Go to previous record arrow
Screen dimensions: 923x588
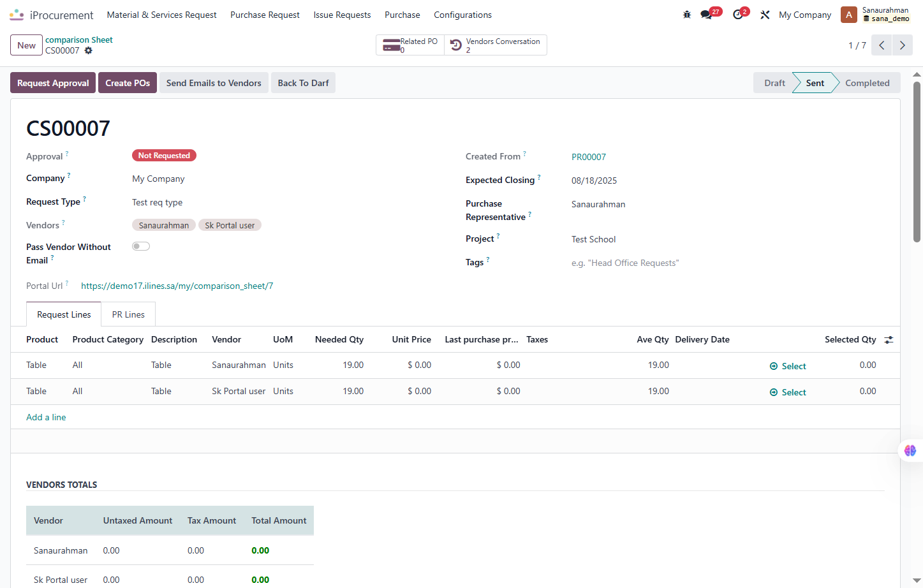[882, 45]
